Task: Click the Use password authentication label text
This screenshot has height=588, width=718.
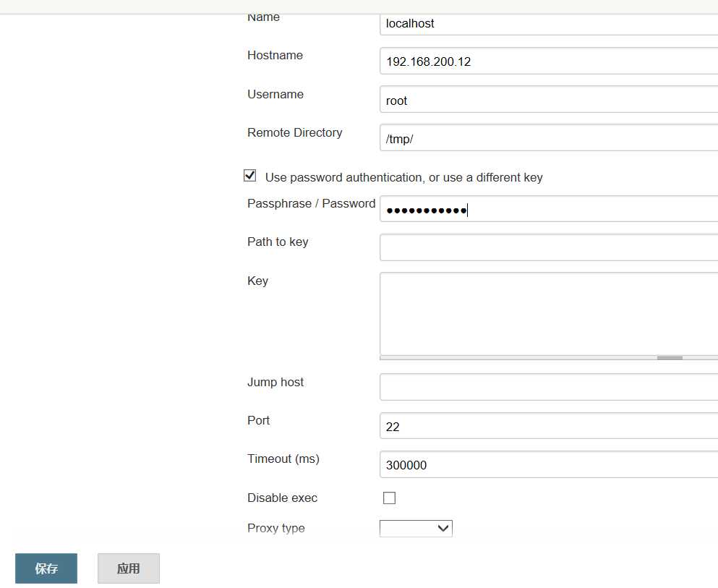Action: pos(404,178)
